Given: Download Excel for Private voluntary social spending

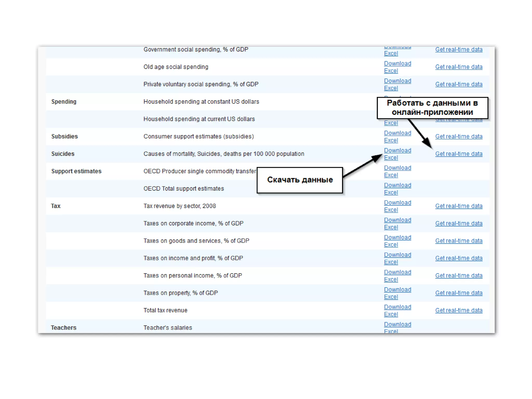Looking at the screenshot, I should (x=397, y=81).
